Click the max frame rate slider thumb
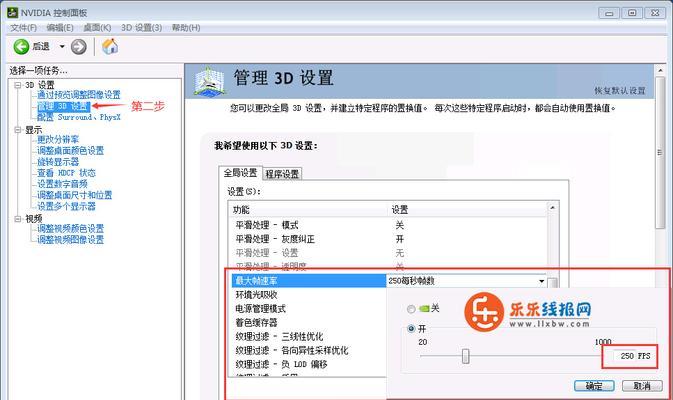Viewport: 673px width, 400px height. point(466,356)
